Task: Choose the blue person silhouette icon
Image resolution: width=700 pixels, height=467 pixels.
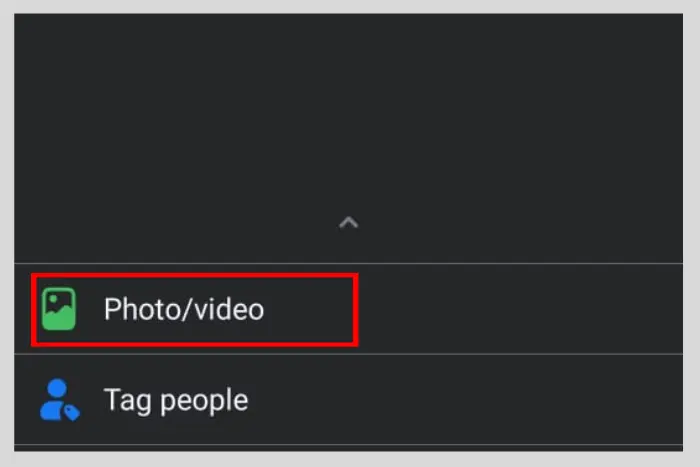Action: 57,399
